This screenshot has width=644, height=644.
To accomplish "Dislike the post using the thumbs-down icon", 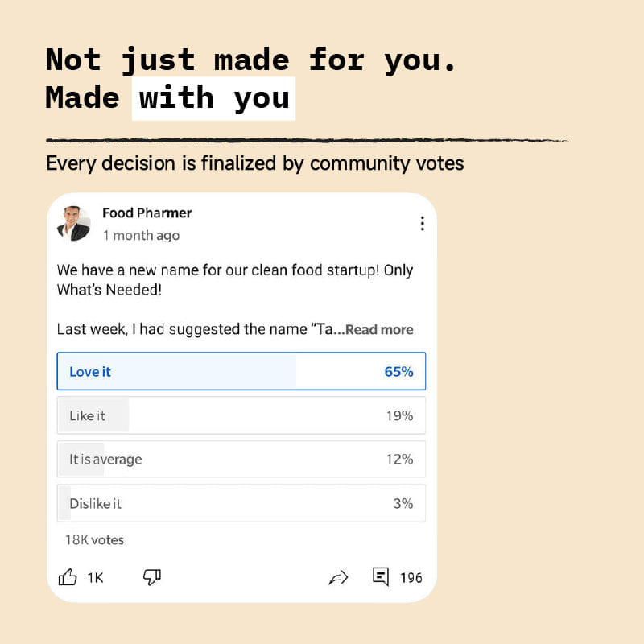I will (151, 577).
